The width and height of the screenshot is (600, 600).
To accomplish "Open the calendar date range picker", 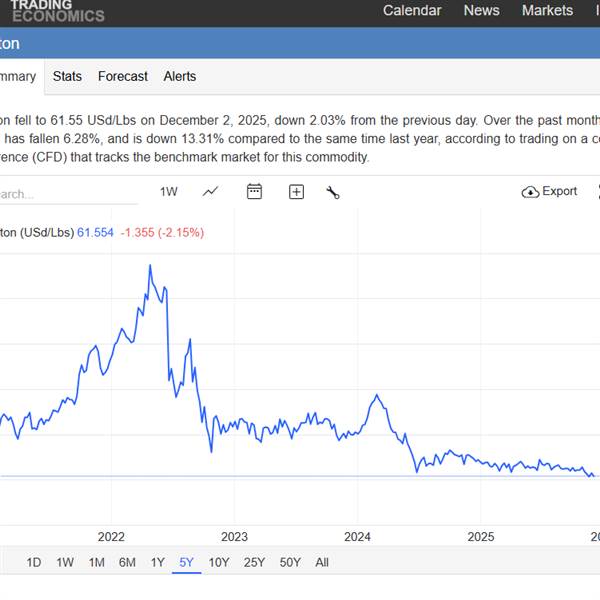I will [254, 192].
